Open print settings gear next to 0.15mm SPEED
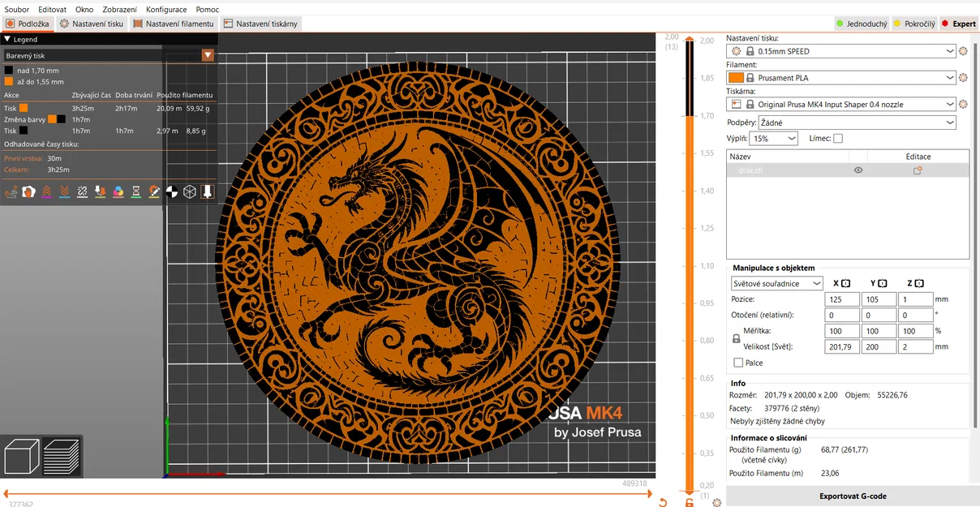 click(964, 51)
